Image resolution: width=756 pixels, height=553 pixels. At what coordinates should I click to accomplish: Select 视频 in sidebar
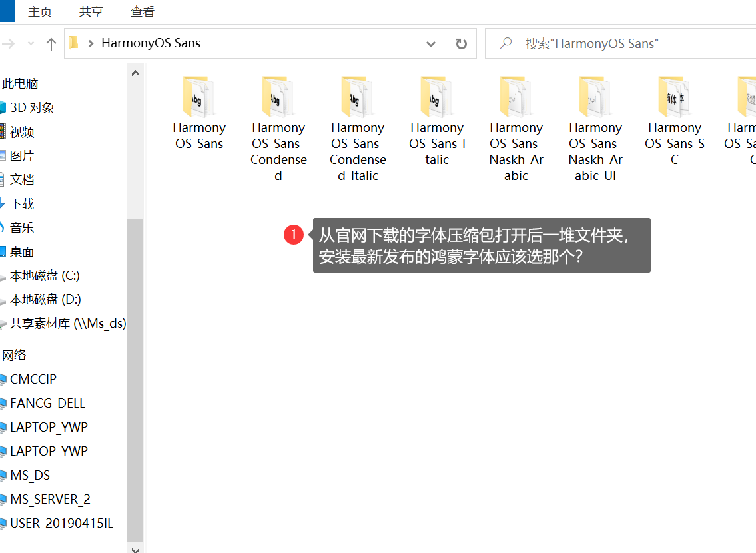tap(22, 132)
